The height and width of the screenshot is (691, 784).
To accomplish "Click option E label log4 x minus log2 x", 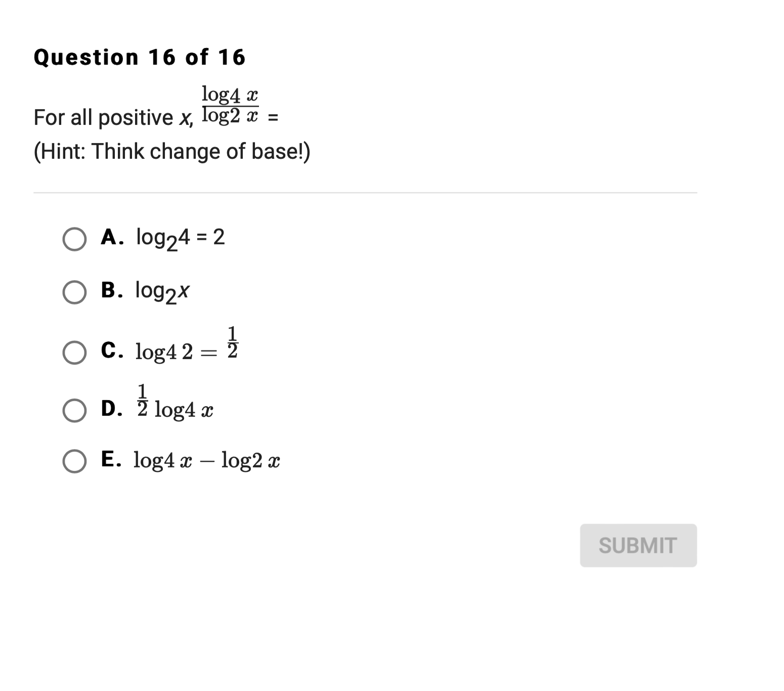I will (206, 461).
